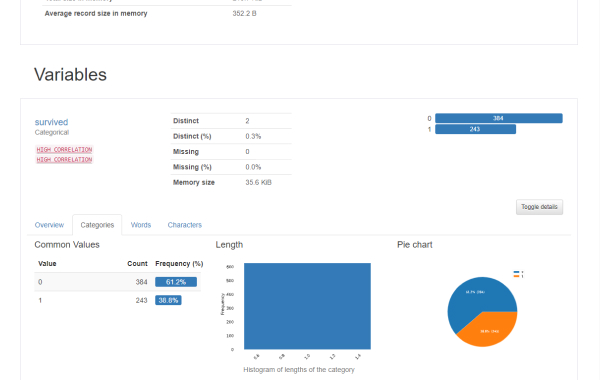Click the summary bar showing 243
Image resolution: width=600 pixels, height=380 pixels.
pyautogui.click(x=475, y=129)
